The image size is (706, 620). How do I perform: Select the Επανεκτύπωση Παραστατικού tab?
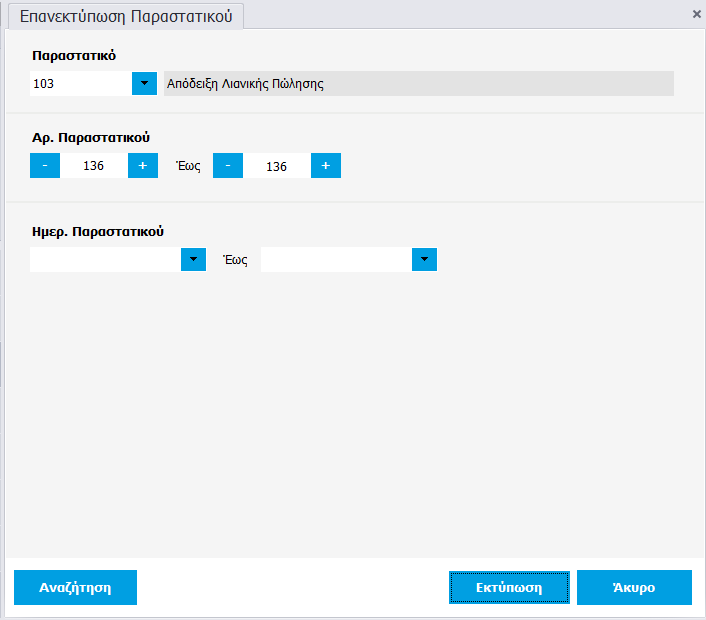[x=126, y=16]
